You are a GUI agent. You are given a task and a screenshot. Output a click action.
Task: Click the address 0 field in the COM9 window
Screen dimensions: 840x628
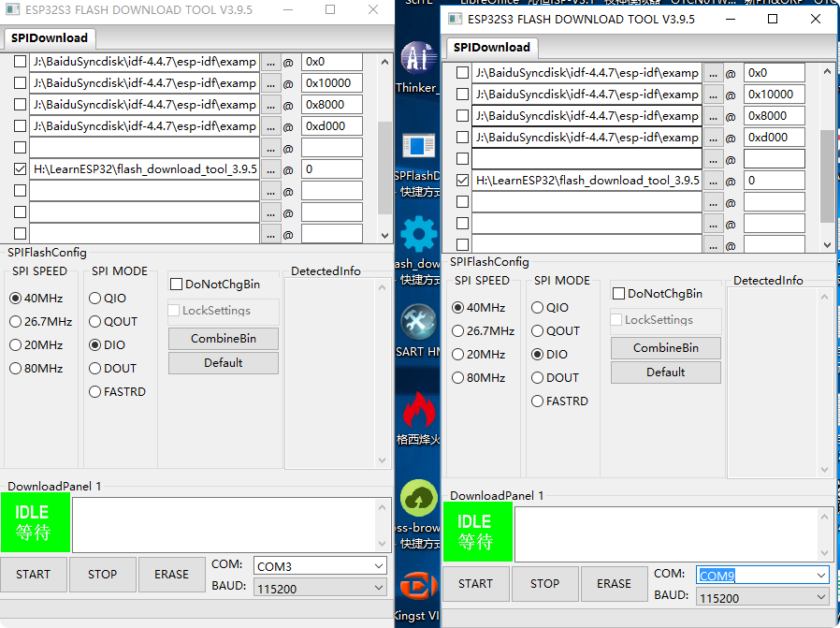click(775, 181)
